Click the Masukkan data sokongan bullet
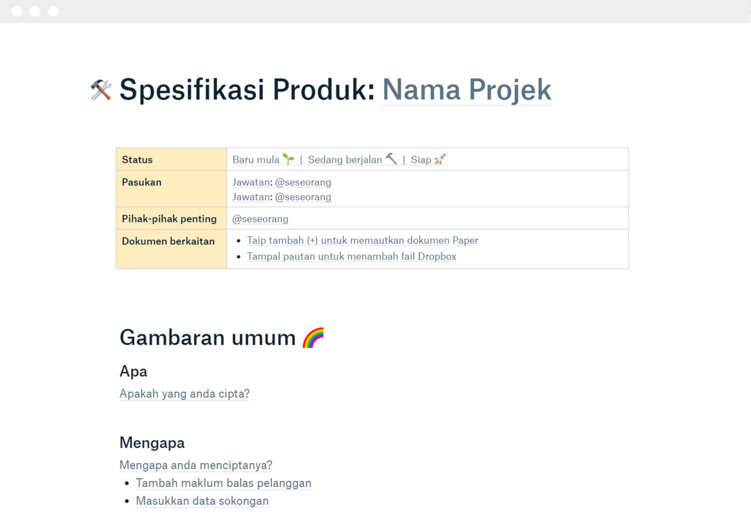Image resolution: width=751 pixels, height=526 pixels. coord(202,501)
